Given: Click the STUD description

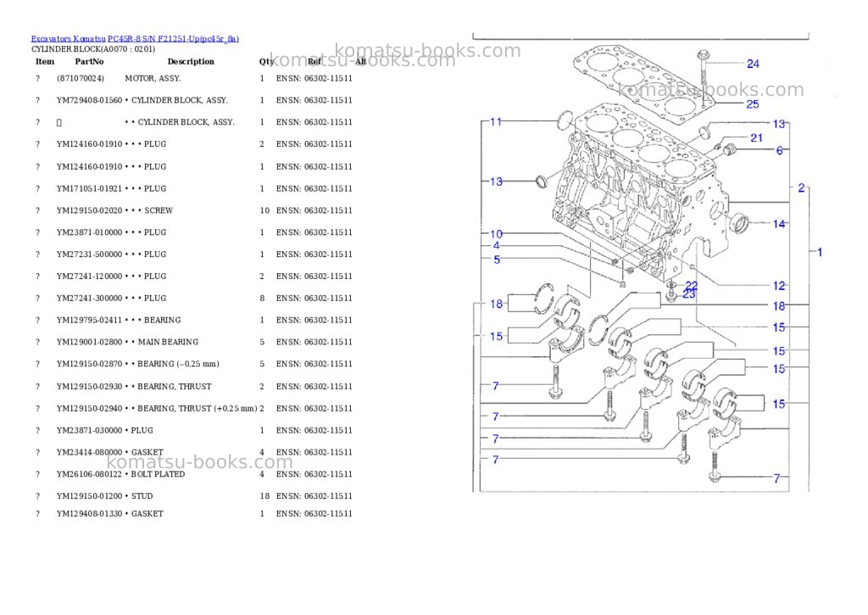Looking at the screenshot, I should pos(142,496).
